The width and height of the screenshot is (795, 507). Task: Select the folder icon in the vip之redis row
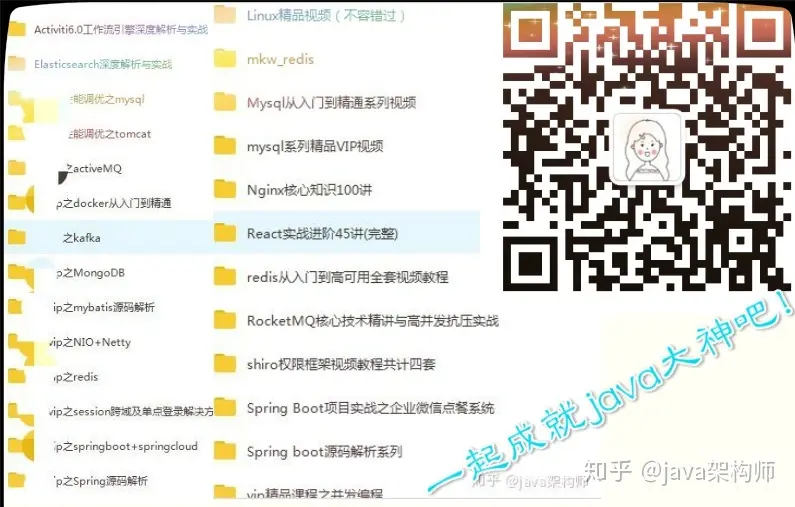pos(17,376)
